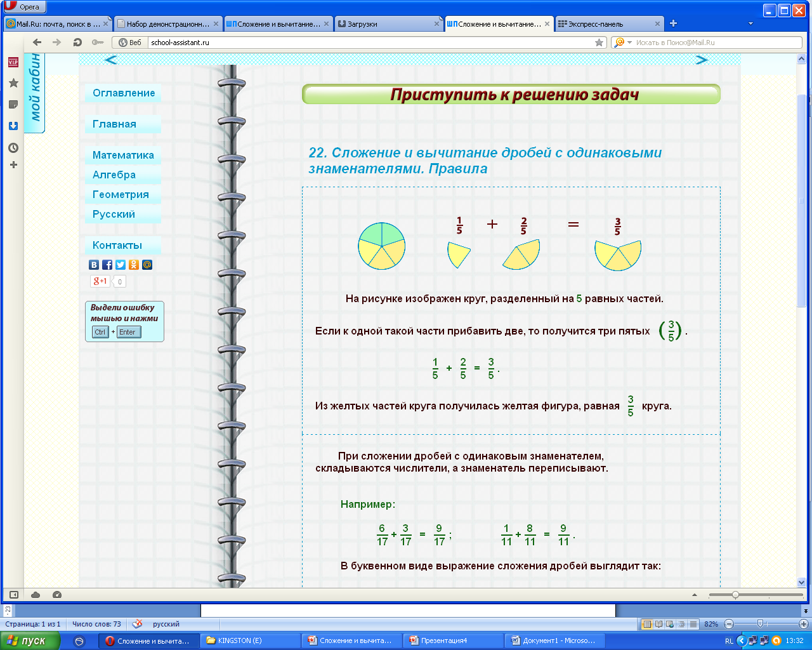Click the Word 82% zoom level

(x=711, y=624)
